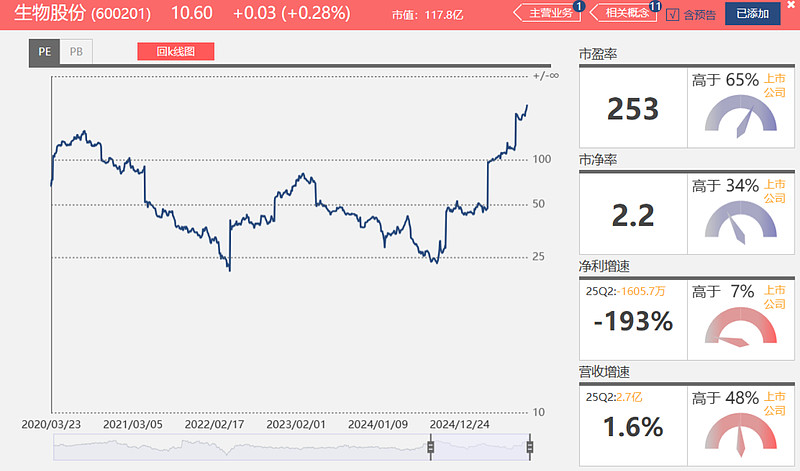The width and height of the screenshot is (800, 471).
Task: Click the stock name 生物股份
Action: (x=49, y=13)
